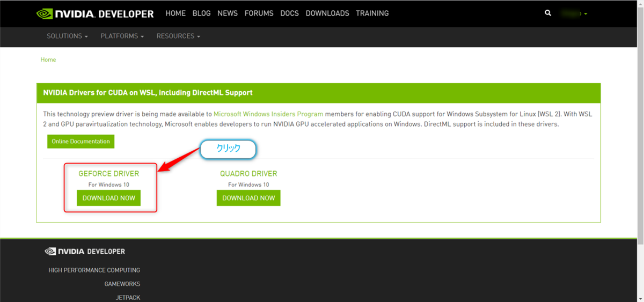Click the footer NVIDIA Developer logo

[85, 251]
